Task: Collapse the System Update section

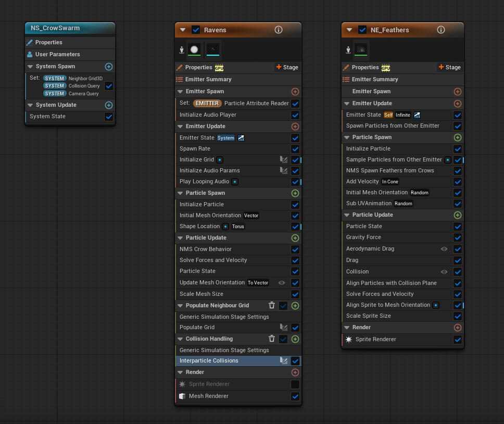Action: 31,105
